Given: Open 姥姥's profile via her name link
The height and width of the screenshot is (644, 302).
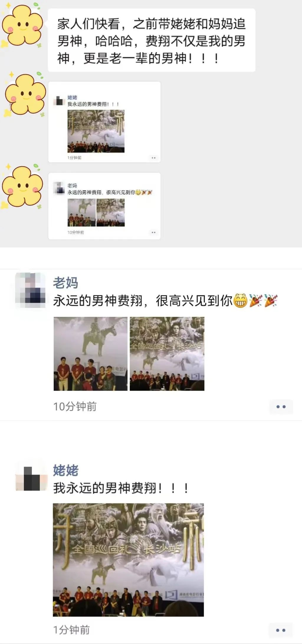Looking at the screenshot, I should 65,470.
